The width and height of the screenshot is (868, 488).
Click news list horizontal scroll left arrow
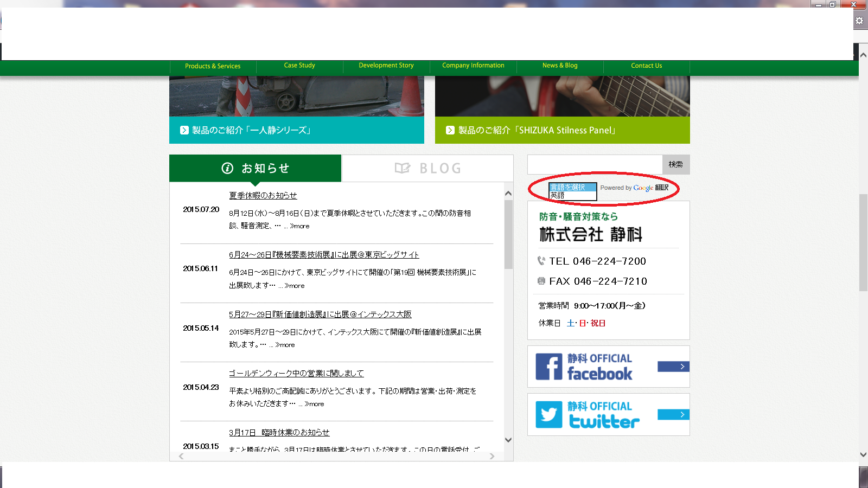(181, 457)
